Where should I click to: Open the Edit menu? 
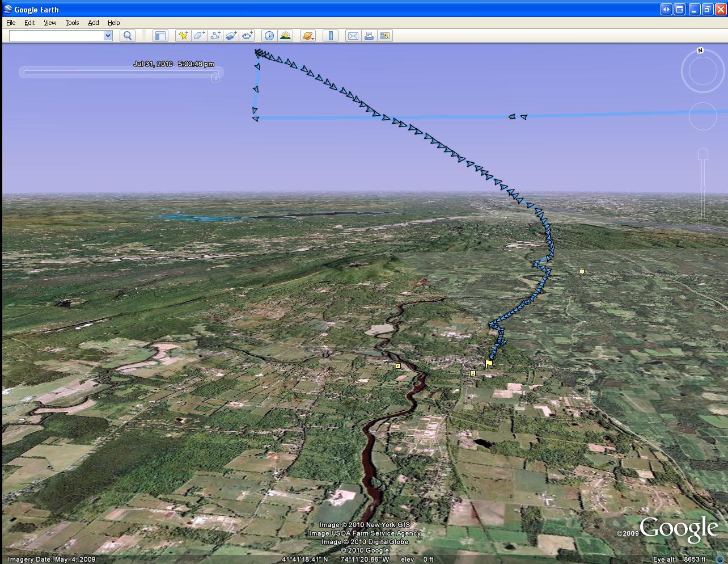[x=29, y=23]
